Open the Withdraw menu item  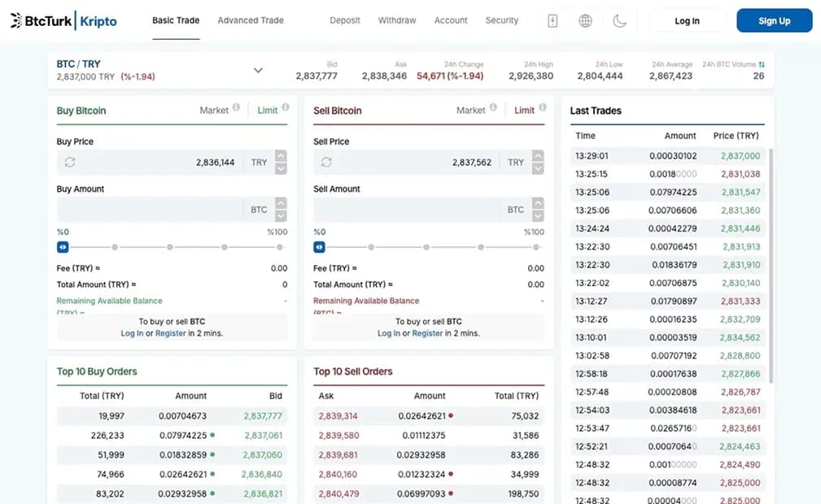[397, 20]
